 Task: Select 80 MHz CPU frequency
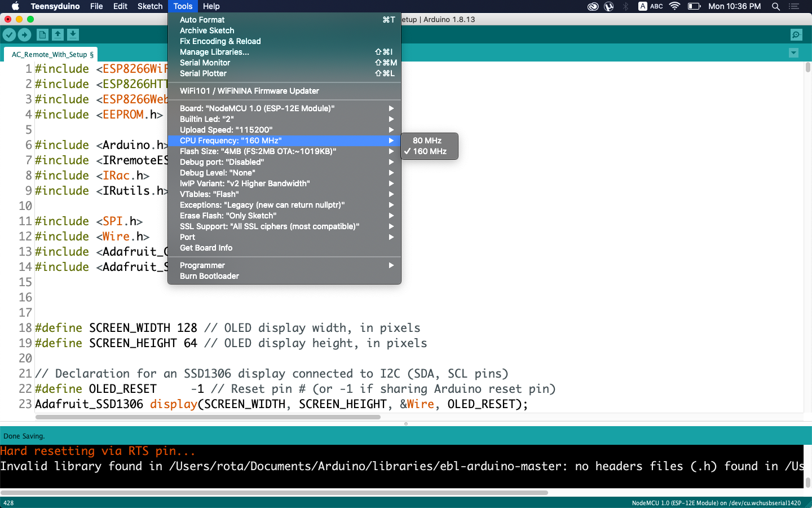click(x=429, y=141)
